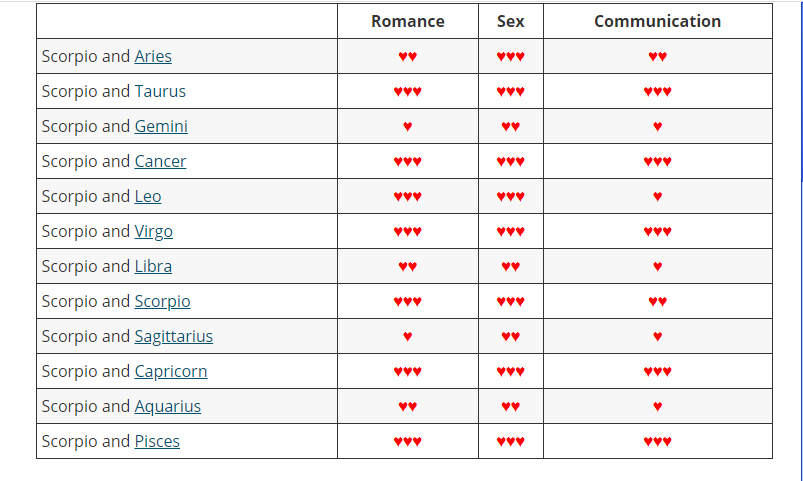Click the Virgo link
The height and width of the screenshot is (481, 803).
154,231
